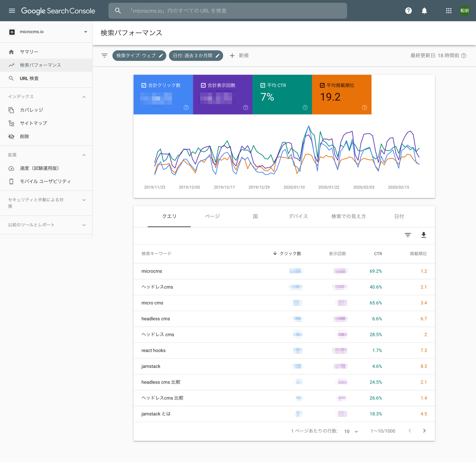Toggle the 平均掲載順位 checkbox
This screenshot has height=462, width=476.
point(322,85)
